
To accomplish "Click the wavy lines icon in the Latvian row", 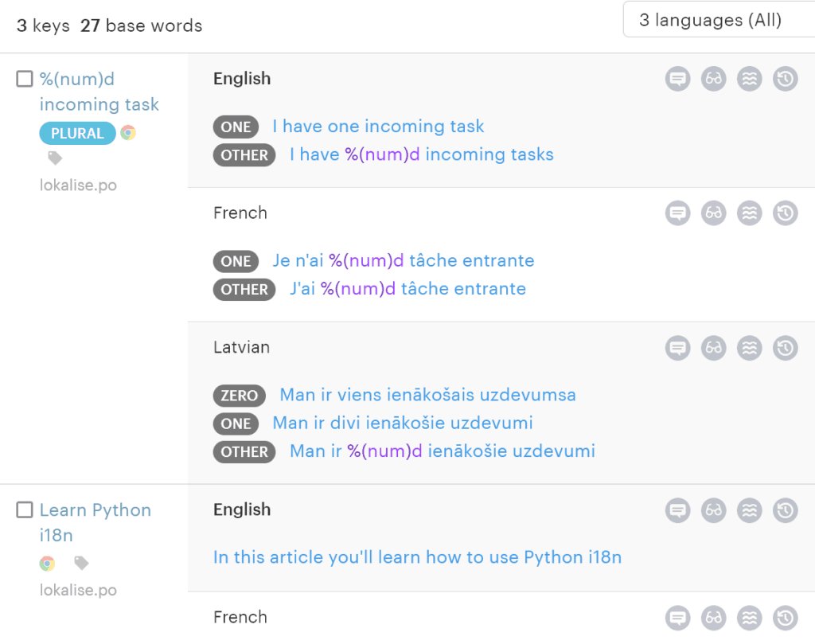I will coord(750,348).
